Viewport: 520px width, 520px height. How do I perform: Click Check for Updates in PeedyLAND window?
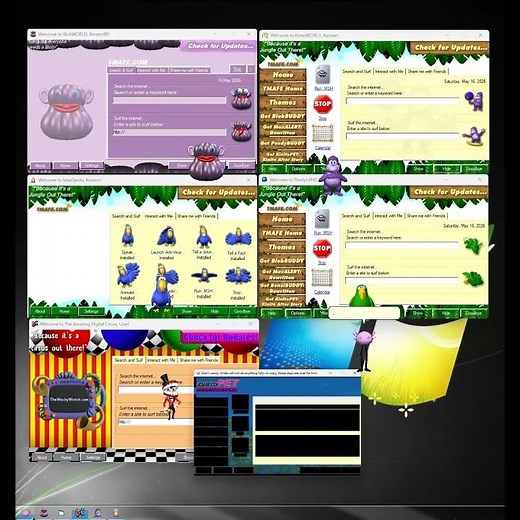(x=450, y=192)
